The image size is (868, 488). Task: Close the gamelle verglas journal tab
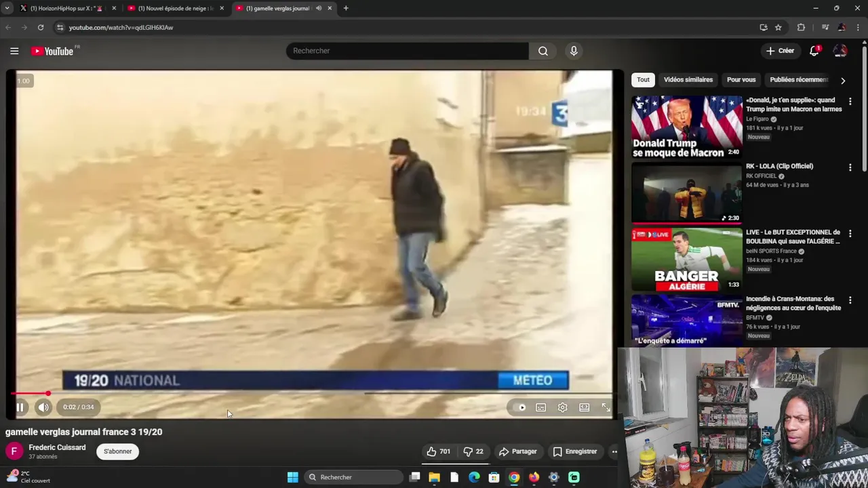(x=330, y=8)
